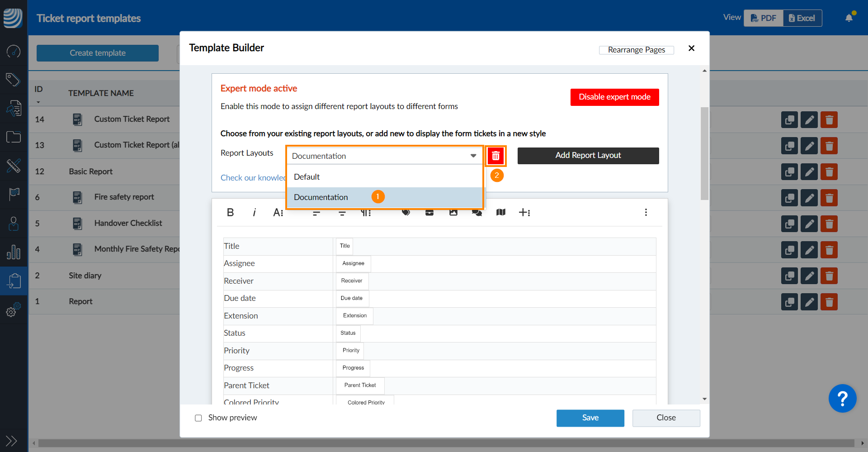868x452 pixels.
Task: Delete the selected report layout
Action: 495,156
